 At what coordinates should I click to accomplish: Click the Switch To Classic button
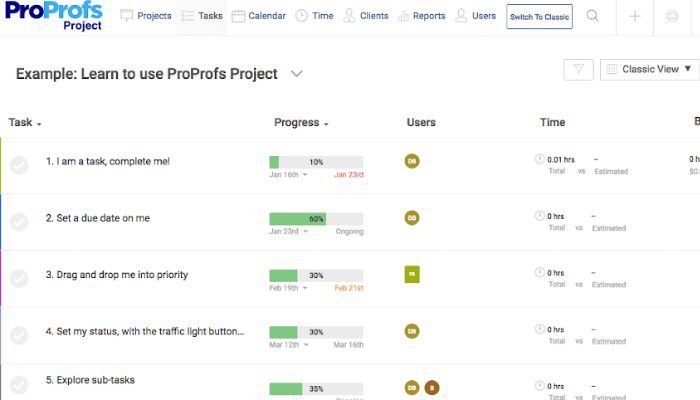tap(539, 17)
